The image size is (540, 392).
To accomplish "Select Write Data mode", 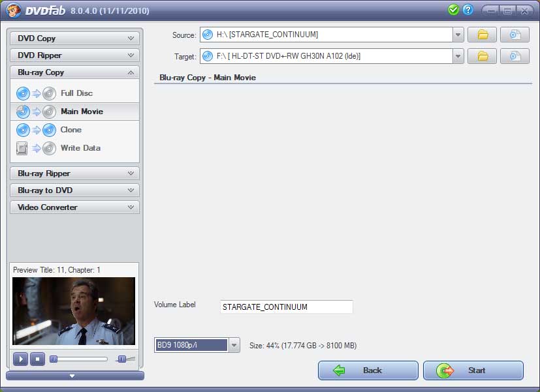I will (74, 148).
